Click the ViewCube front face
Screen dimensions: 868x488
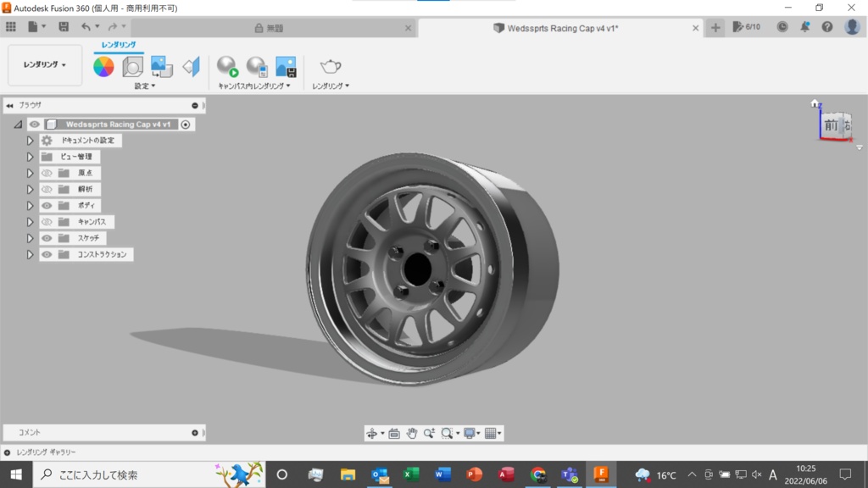pos(831,125)
